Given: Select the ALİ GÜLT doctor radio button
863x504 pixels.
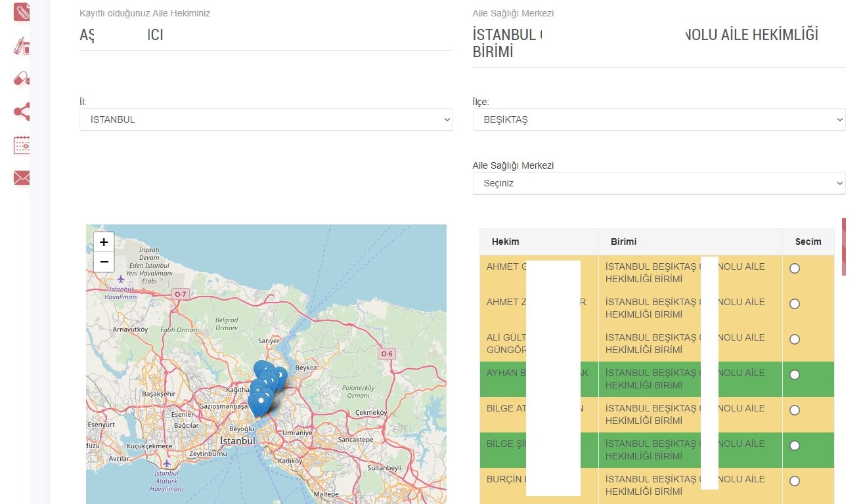Looking at the screenshot, I should coord(795,339).
